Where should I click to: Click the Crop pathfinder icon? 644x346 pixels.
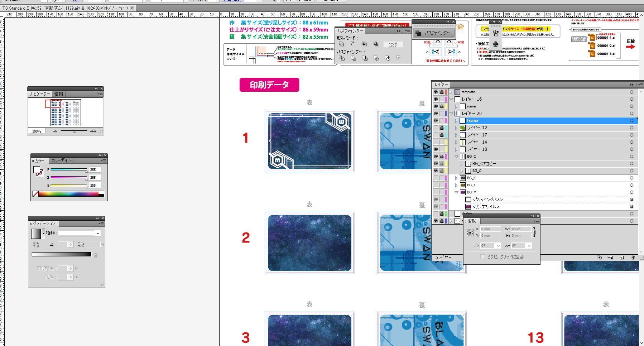(x=376, y=58)
